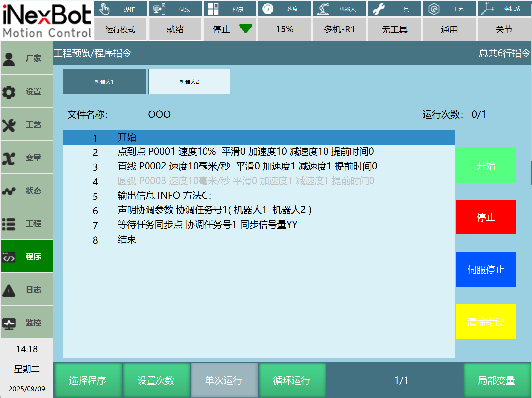Click the wrench tool icon in top bar
Image resolution: width=532 pixels, height=398 pixels.
click(379, 9)
